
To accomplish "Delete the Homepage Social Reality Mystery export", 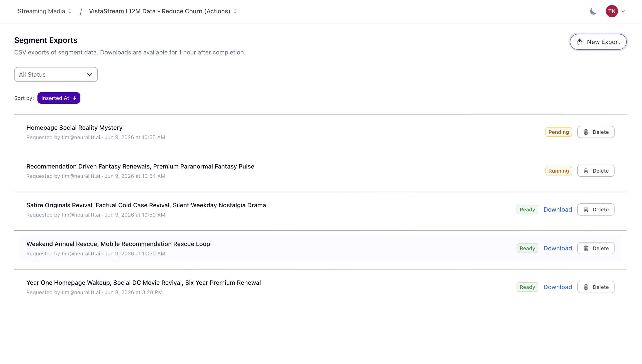I will point(595,132).
